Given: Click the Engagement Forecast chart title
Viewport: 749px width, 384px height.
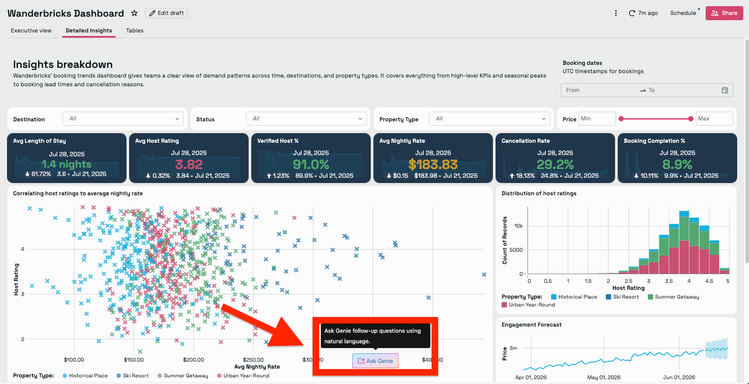Looking at the screenshot, I should 531,325.
